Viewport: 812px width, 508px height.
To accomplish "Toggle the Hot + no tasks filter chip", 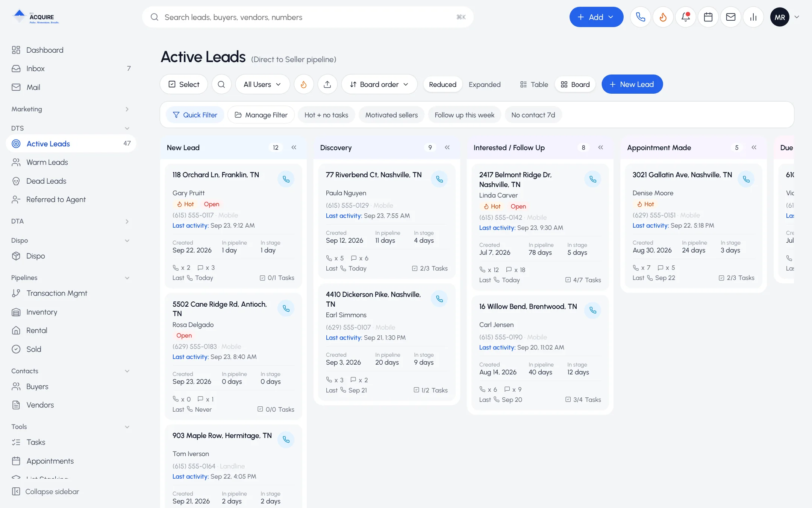I will click(326, 115).
